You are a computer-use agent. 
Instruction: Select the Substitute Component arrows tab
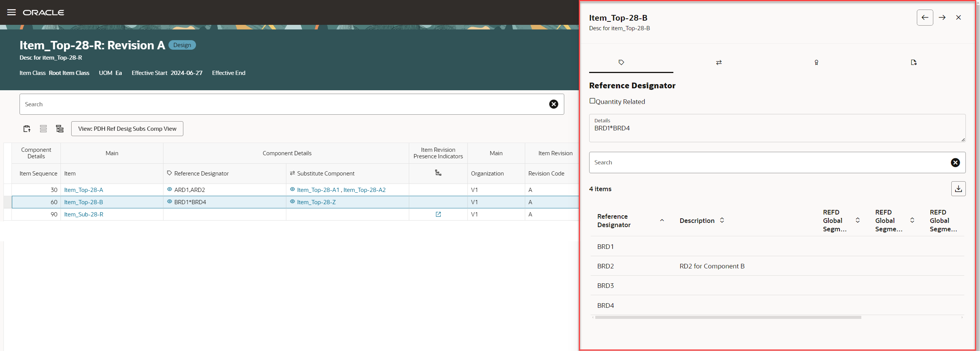(x=719, y=62)
